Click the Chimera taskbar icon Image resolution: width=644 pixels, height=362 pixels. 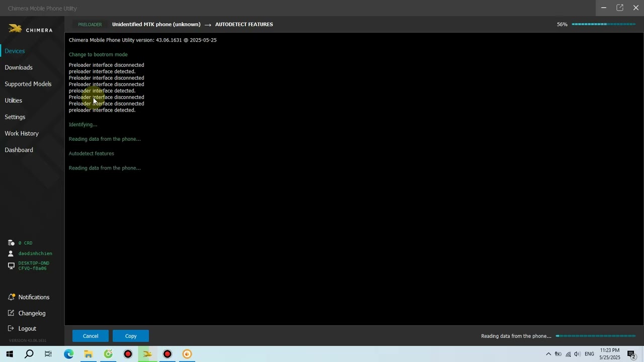coord(147,354)
